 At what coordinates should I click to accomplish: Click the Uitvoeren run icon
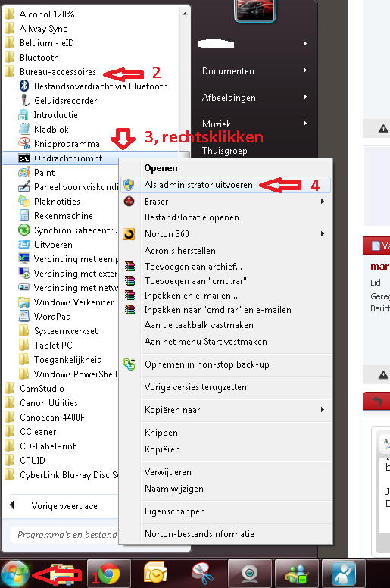tap(24, 245)
